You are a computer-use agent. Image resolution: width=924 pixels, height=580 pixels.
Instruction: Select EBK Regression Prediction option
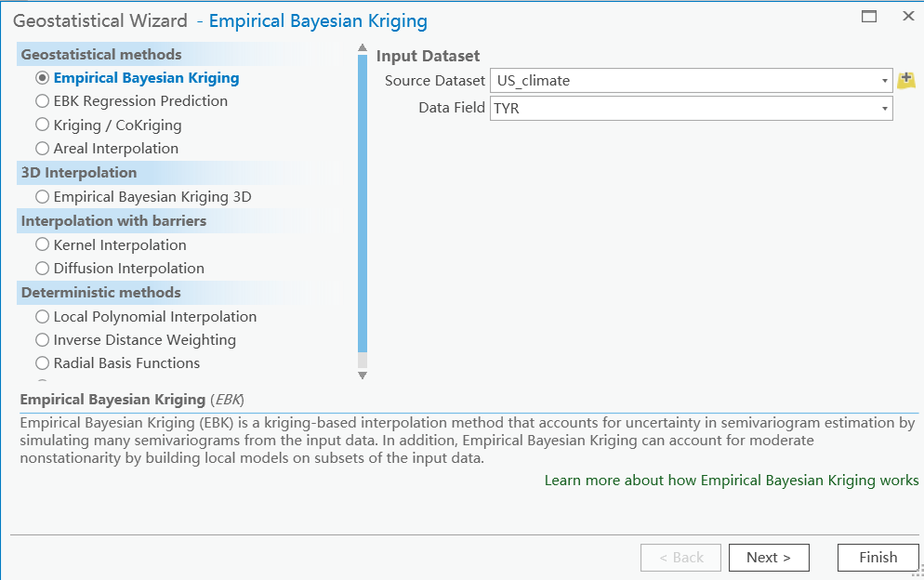[42, 101]
